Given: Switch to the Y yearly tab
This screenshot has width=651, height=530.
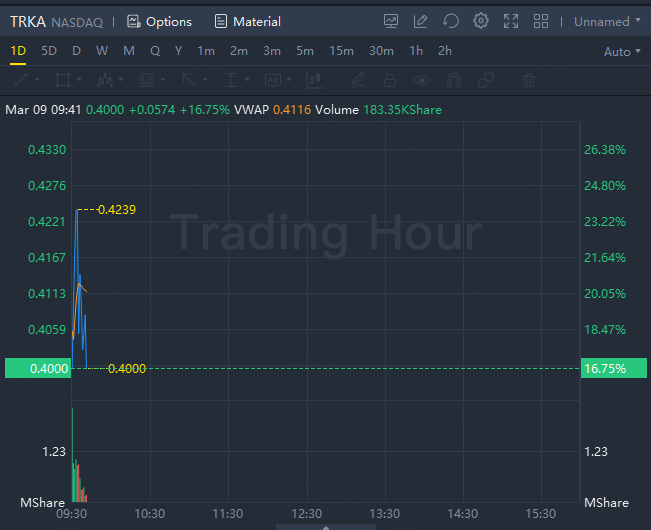Looking at the screenshot, I should pos(179,51).
